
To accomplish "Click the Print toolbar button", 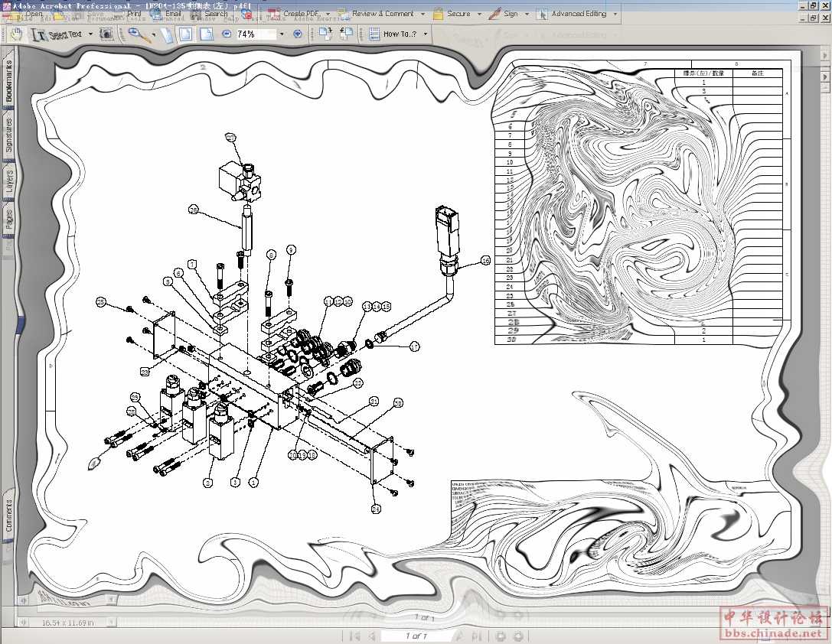I will point(130,15).
